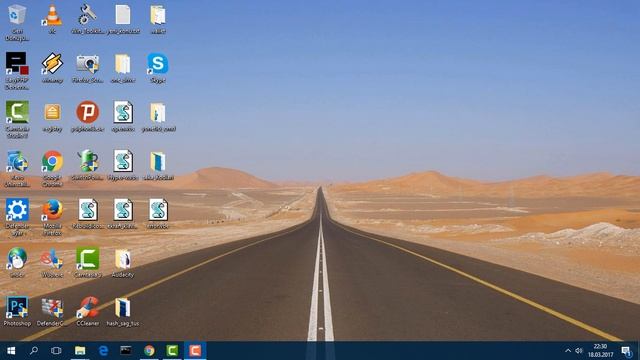Open the hash_sag_tus folder
Screen dimensions: 640x360
point(122,307)
